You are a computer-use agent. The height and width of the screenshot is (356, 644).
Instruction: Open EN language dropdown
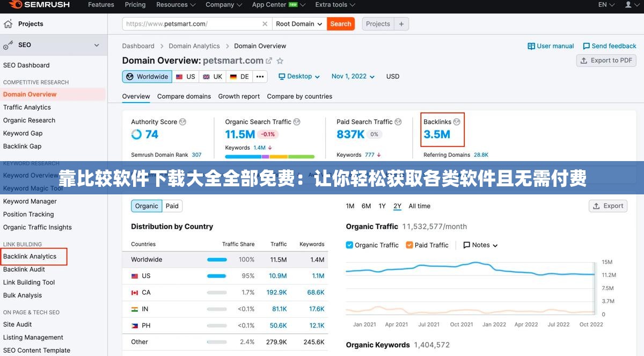[x=606, y=5]
